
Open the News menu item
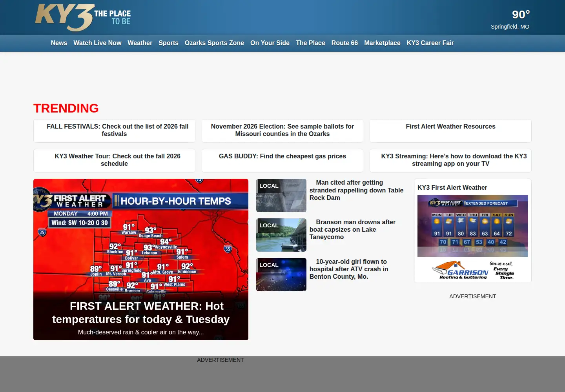coord(59,43)
